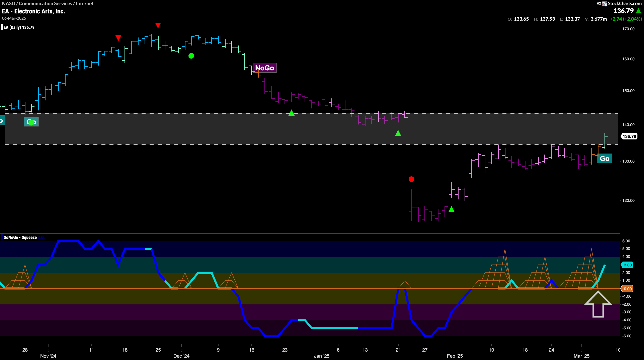Click the NASD / Communication Services / Internet breadcrumb

coord(48,3)
